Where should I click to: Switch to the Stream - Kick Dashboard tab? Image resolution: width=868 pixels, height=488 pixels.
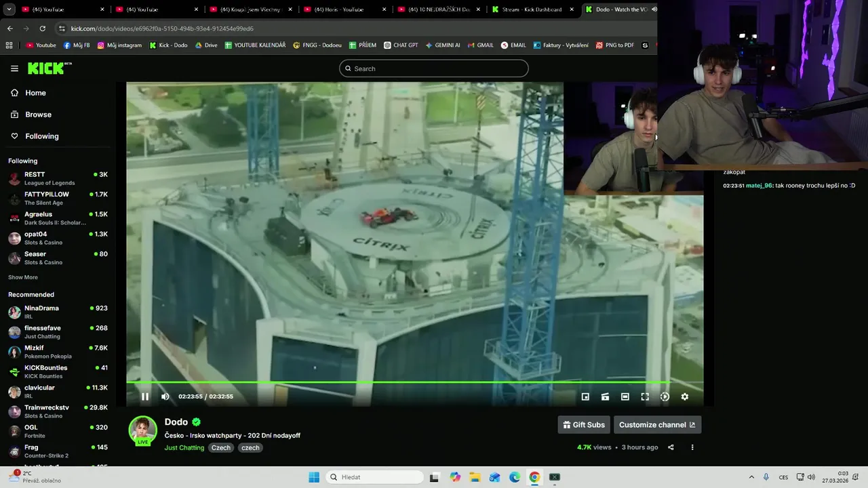532,9
